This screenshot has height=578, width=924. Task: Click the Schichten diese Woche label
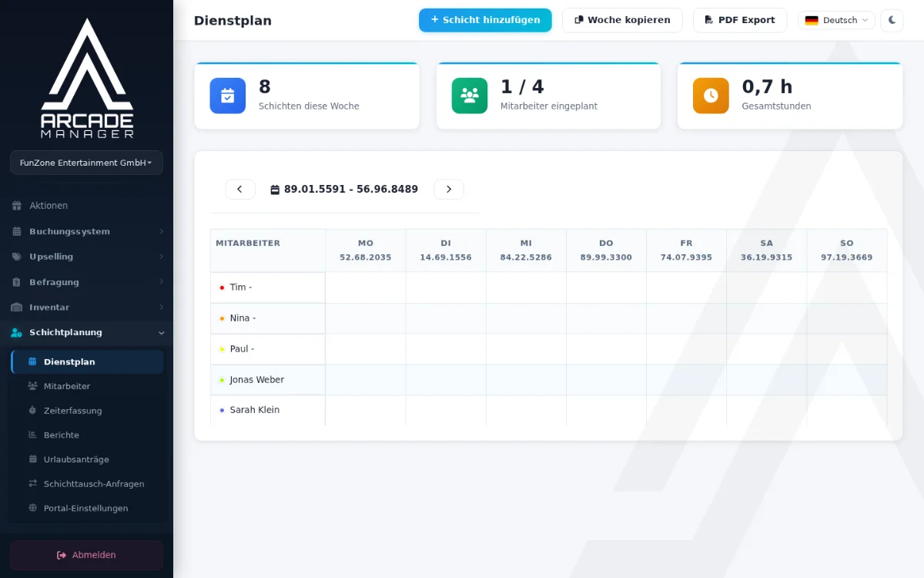coord(309,106)
